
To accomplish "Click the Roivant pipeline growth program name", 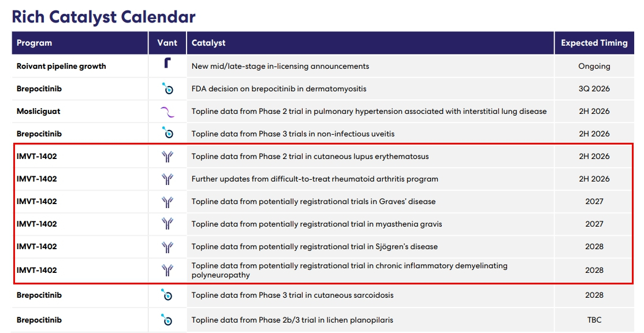I will pyautogui.click(x=61, y=66).
